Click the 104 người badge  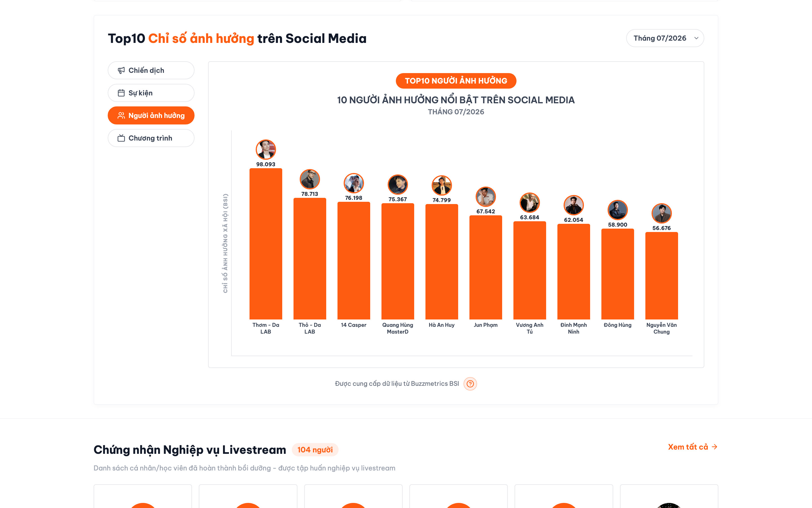[x=315, y=450]
